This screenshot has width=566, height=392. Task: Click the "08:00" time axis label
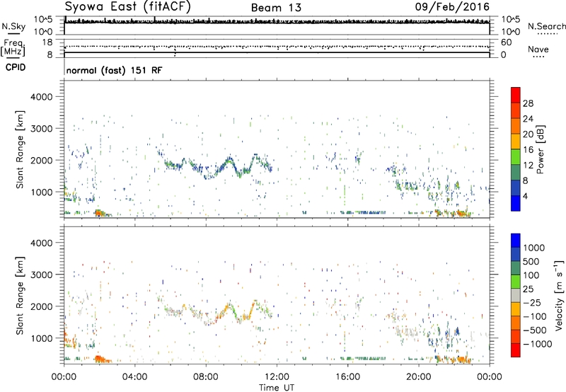[x=205, y=377]
